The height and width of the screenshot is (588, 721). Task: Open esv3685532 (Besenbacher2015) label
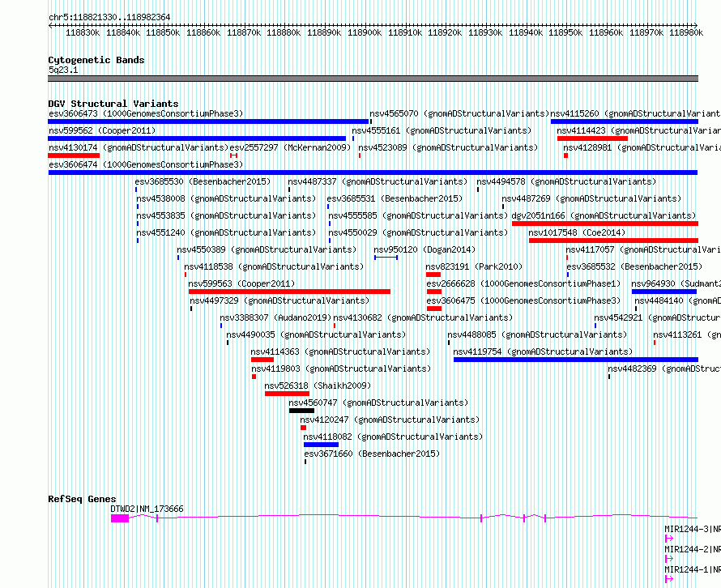tap(634, 266)
